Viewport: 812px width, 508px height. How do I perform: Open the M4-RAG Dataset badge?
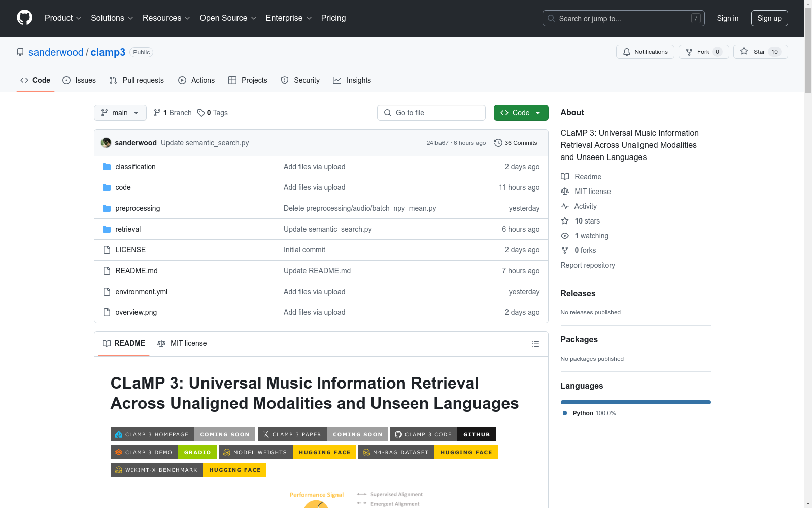click(428, 452)
